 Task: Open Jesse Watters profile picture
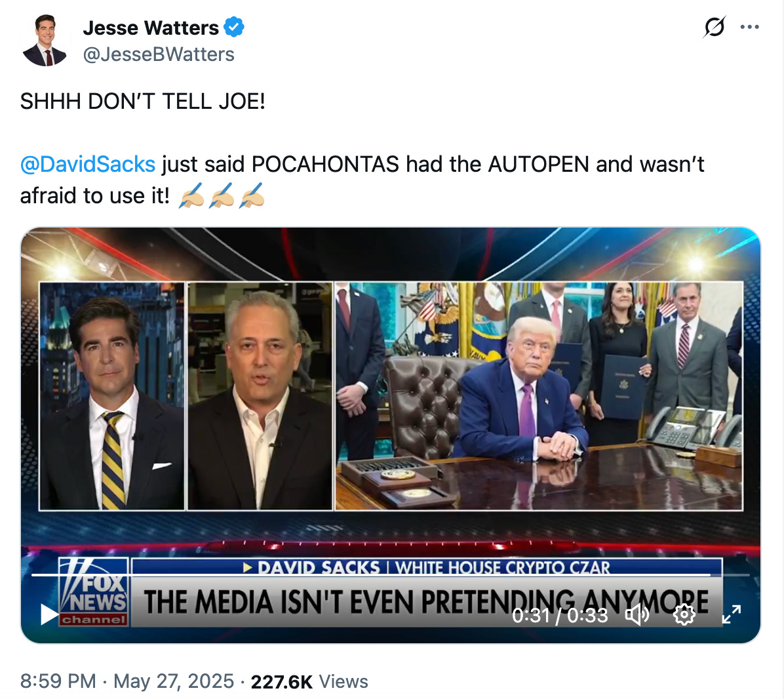[x=45, y=40]
